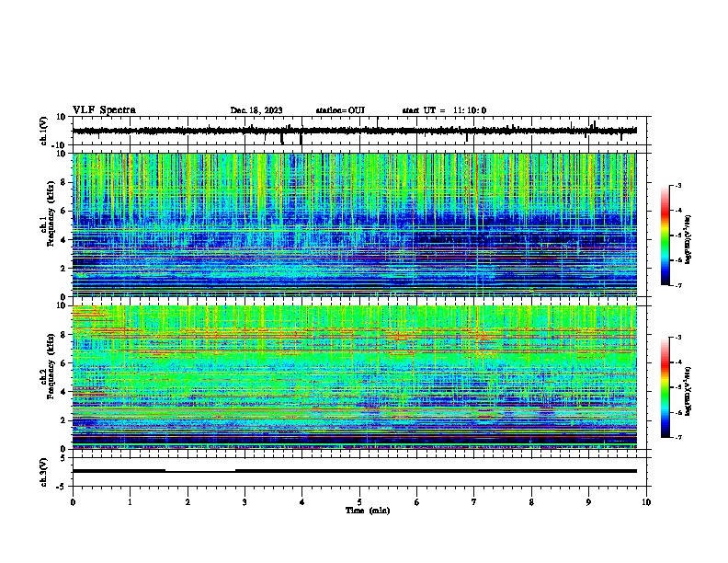The image size is (728, 563).
Task: Click time axis tick label "7"
Action: (x=474, y=502)
